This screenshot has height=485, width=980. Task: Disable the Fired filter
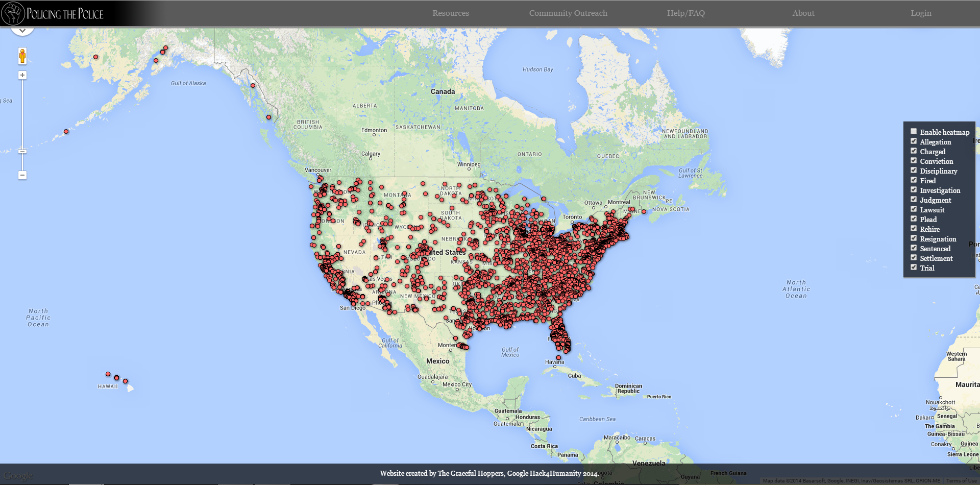[x=914, y=180]
